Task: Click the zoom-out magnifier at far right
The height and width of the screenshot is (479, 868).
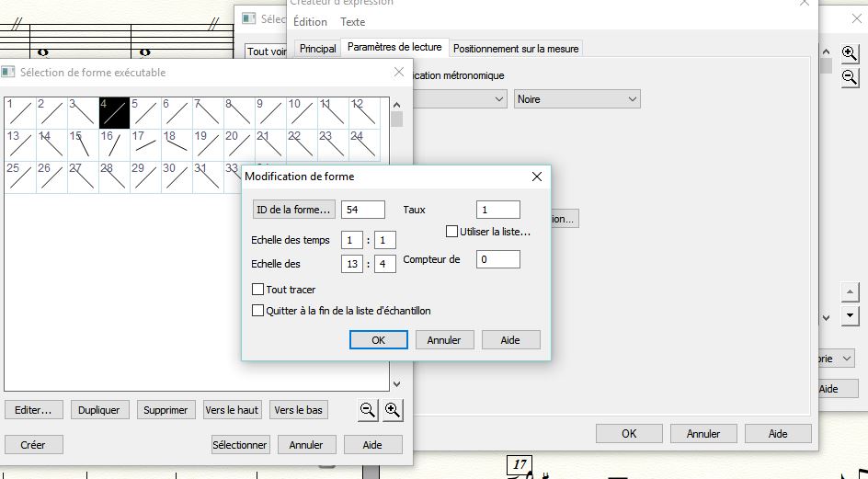Action: coord(850,77)
